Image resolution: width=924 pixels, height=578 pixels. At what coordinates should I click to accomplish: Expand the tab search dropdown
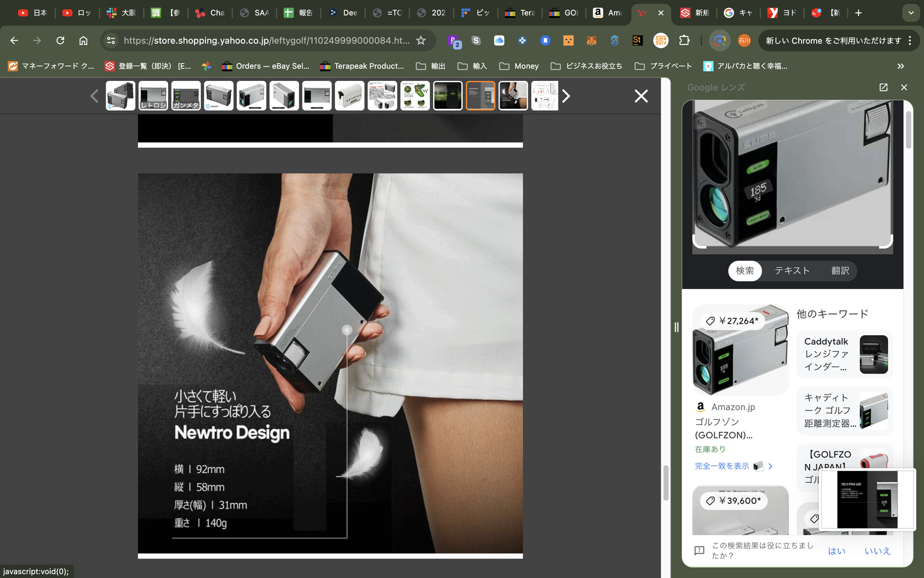coord(911,13)
